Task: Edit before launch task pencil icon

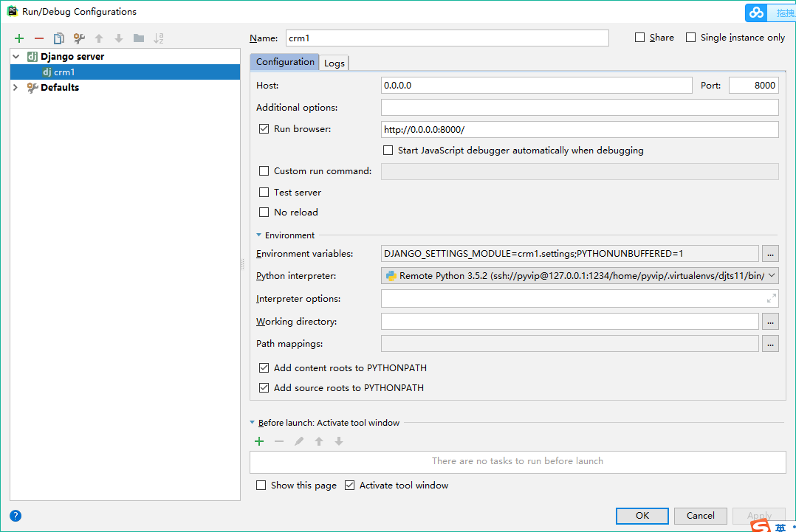Action: pos(299,441)
